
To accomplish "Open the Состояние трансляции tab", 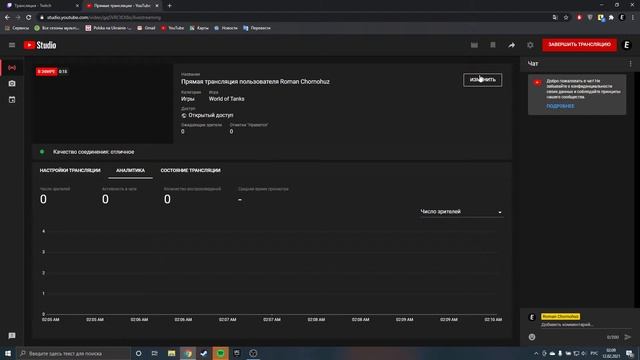I will click(x=190, y=170).
